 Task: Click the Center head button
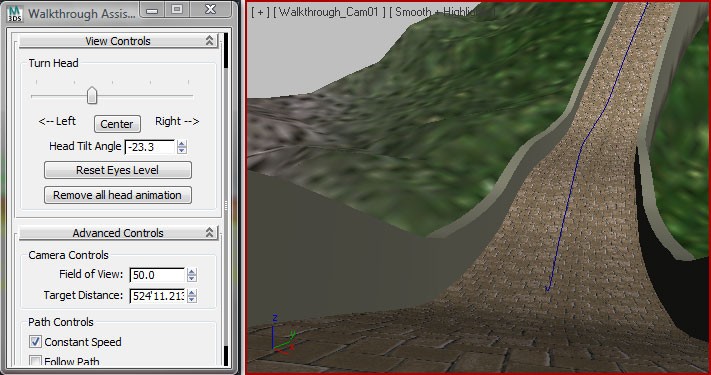pyautogui.click(x=117, y=124)
